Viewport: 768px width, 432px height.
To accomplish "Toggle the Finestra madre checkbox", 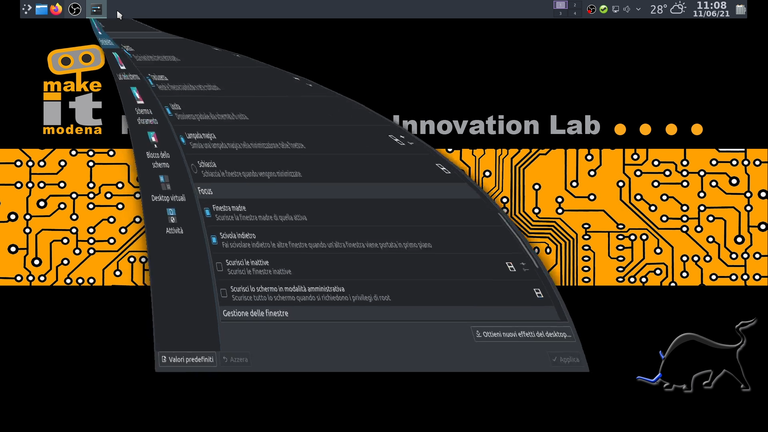I will coord(207,211).
